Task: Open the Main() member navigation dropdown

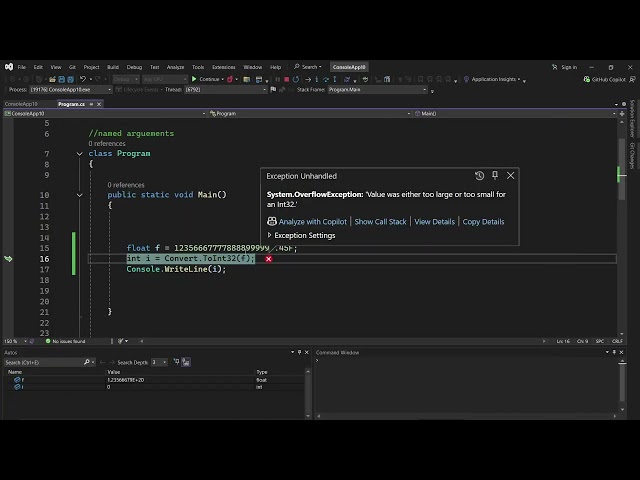Action: (515, 113)
